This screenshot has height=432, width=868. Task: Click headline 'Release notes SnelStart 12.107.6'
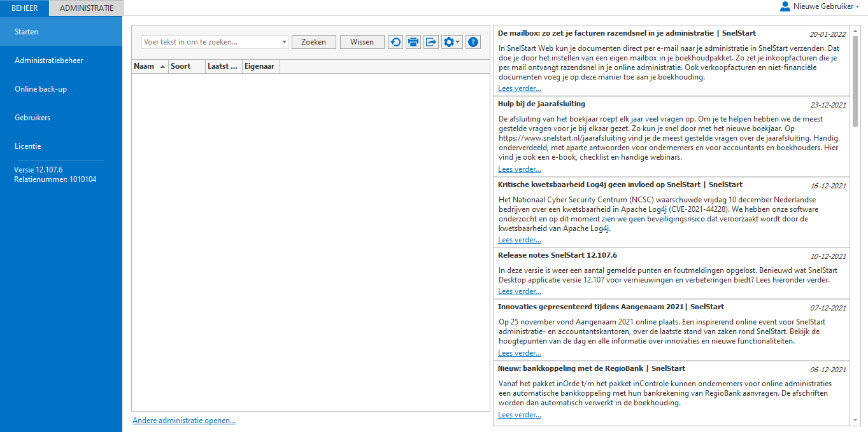tap(557, 255)
